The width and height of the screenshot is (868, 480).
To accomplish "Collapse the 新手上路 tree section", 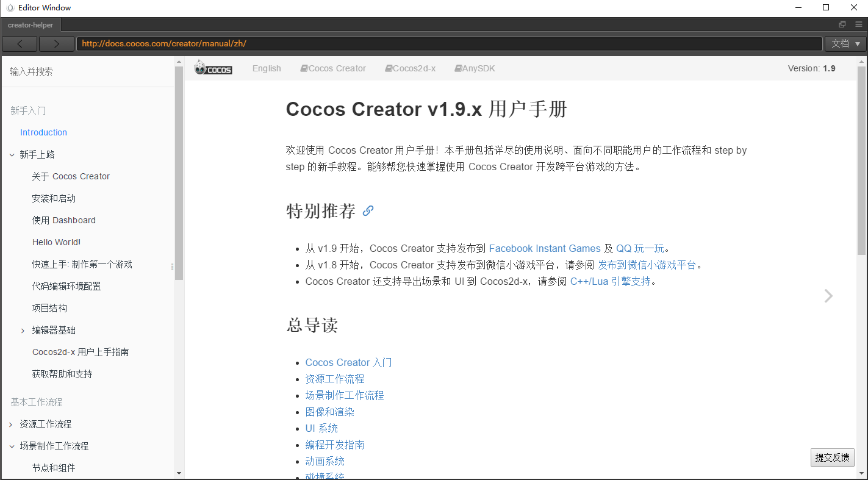I will click(12, 155).
